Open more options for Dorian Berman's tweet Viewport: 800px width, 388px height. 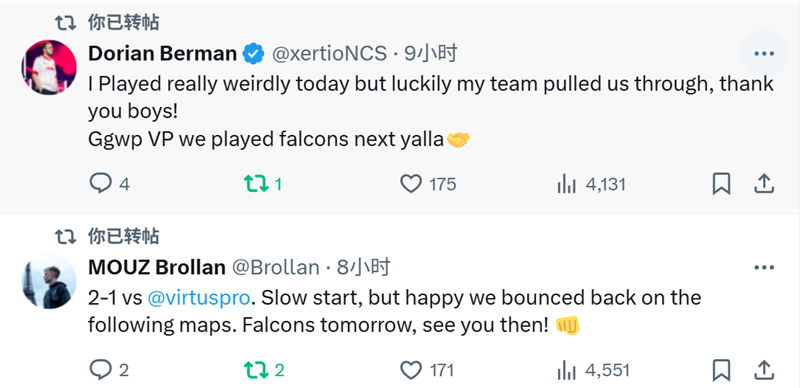click(x=764, y=54)
